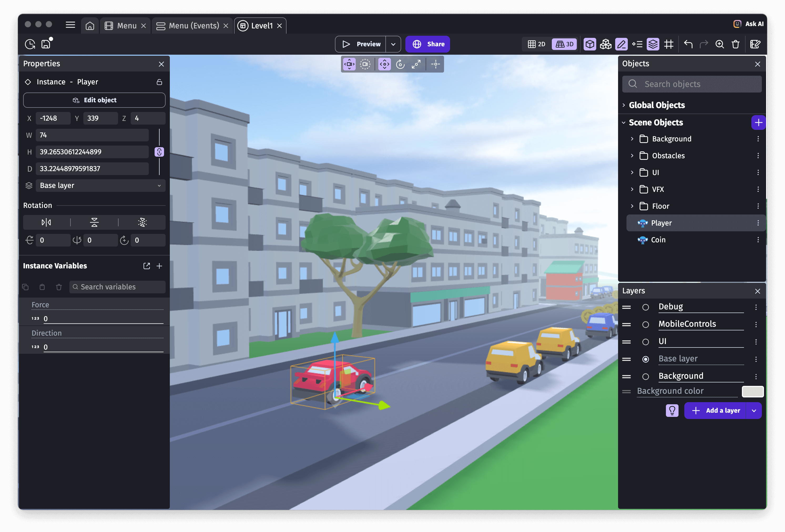Click the undo arrow icon
The height and width of the screenshot is (532, 785).
pos(688,44)
